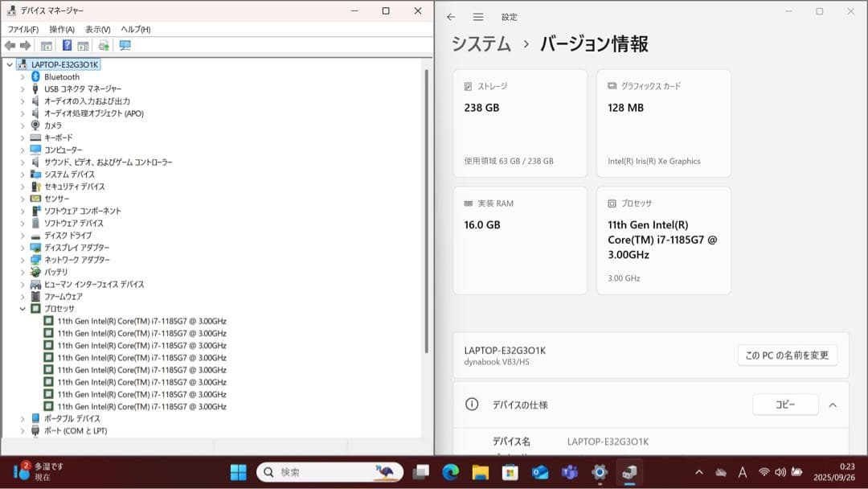Expand the Bluetooth tree node

click(23, 77)
